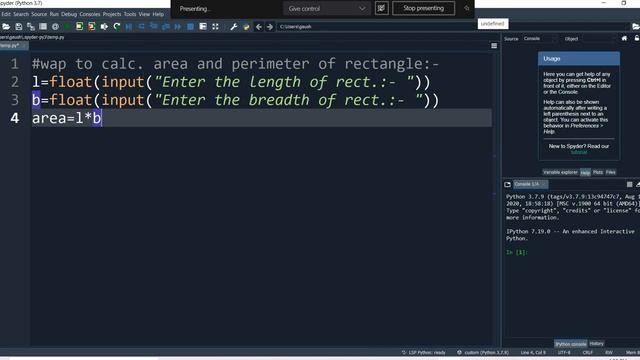The width and height of the screenshot is (640, 360).
Task: Open the PYTHONPATH manager python icon
Action: point(246,27)
